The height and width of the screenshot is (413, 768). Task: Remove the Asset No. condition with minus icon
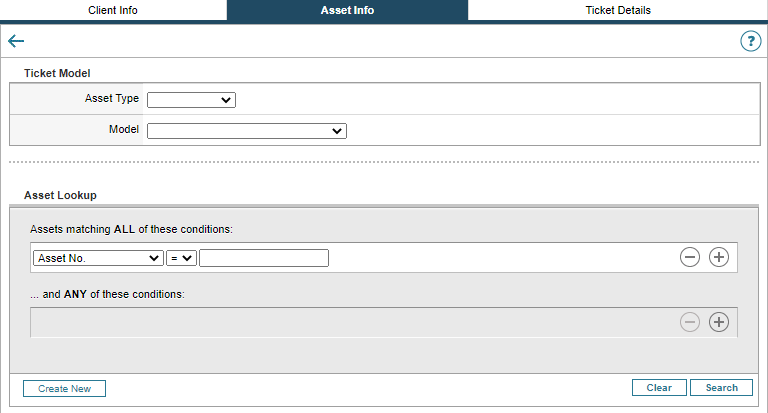(x=689, y=257)
